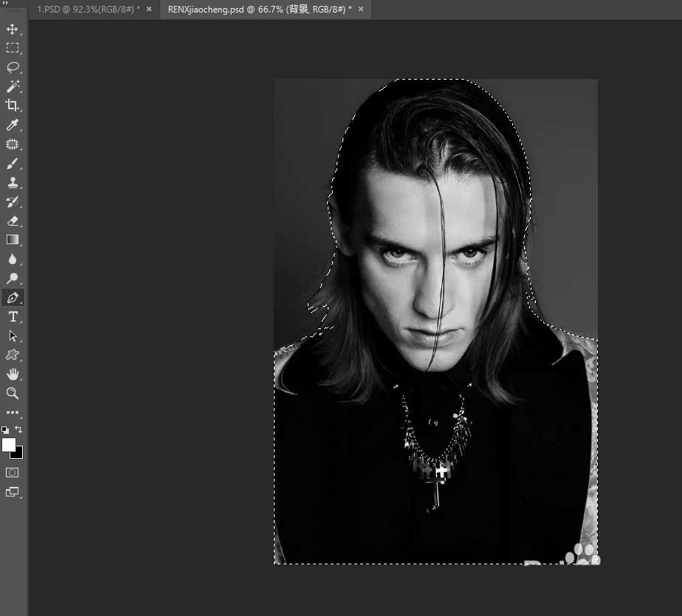The height and width of the screenshot is (616, 682).
Task: Reset default foreground and background colors
Action: [x=5, y=430]
